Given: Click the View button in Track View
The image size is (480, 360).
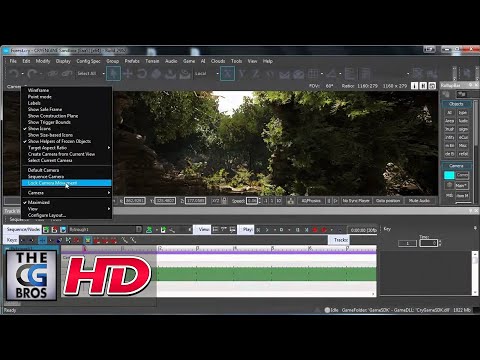Looking at the screenshot, I should coord(202,229).
